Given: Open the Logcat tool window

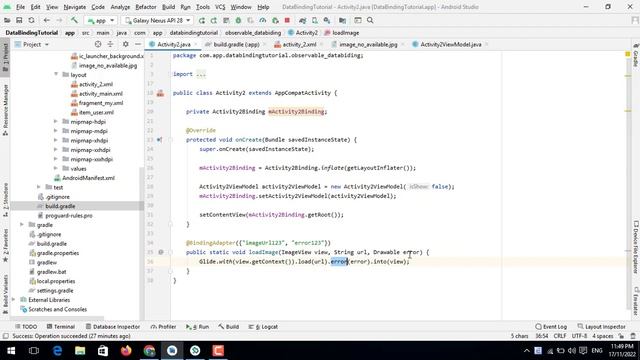Looking at the screenshot, I should [x=263, y=327].
